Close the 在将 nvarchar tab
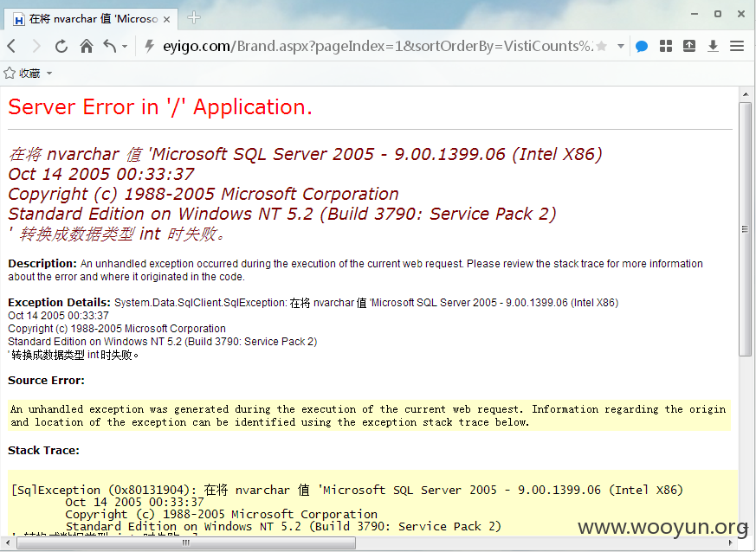 tap(167, 19)
